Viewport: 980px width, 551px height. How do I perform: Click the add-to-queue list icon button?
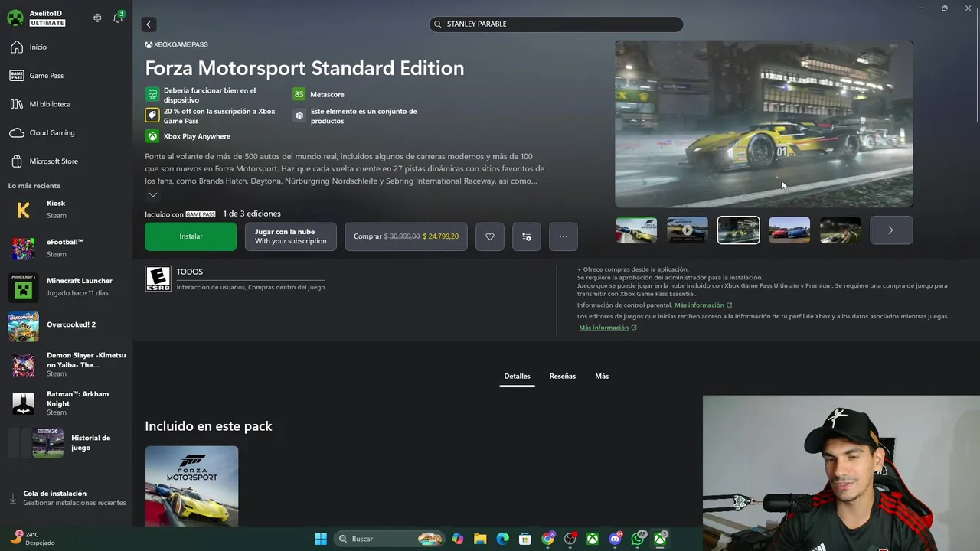527,236
